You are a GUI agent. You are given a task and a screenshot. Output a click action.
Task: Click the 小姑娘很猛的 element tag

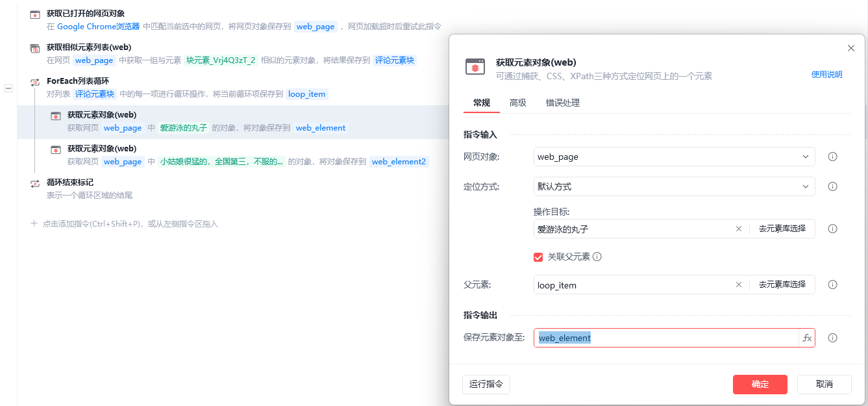pyautogui.click(x=221, y=162)
